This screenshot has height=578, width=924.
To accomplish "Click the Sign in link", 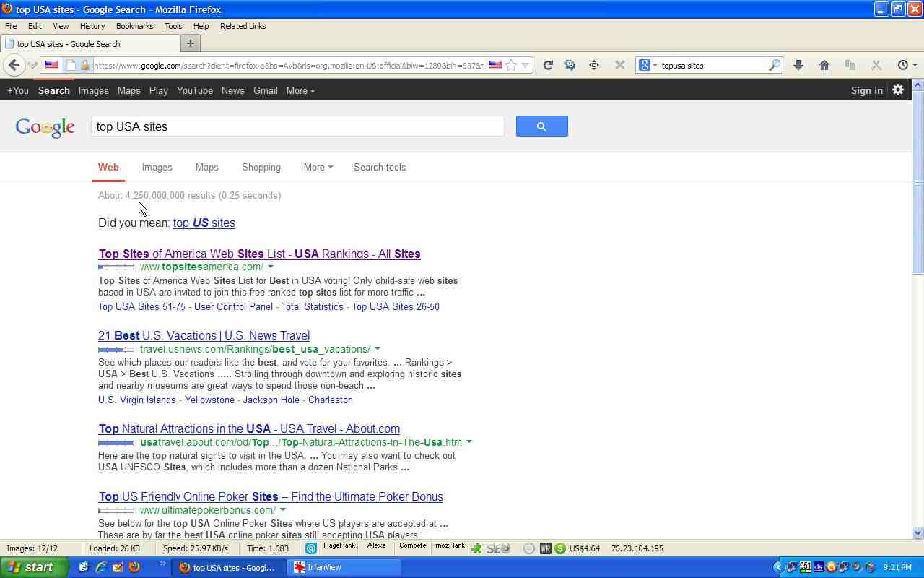I will tap(866, 90).
